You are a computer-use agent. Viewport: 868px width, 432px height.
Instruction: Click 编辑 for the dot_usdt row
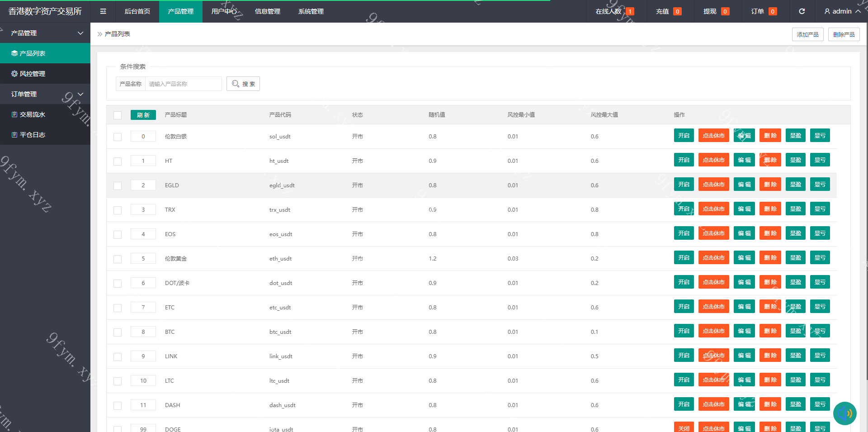coord(744,282)
